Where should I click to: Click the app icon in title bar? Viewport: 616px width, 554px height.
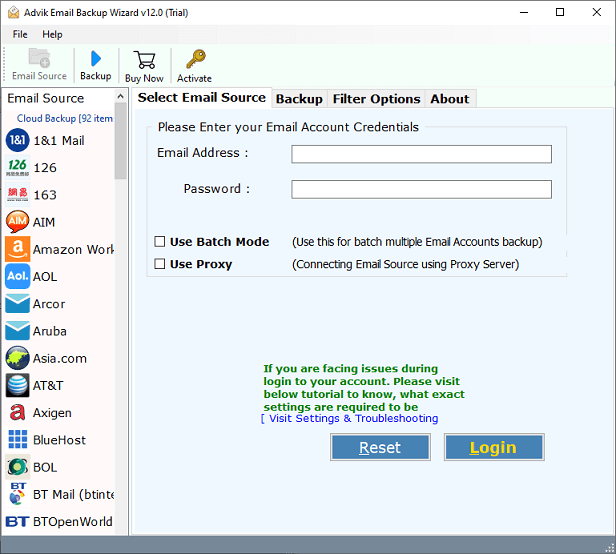(13, 12)
